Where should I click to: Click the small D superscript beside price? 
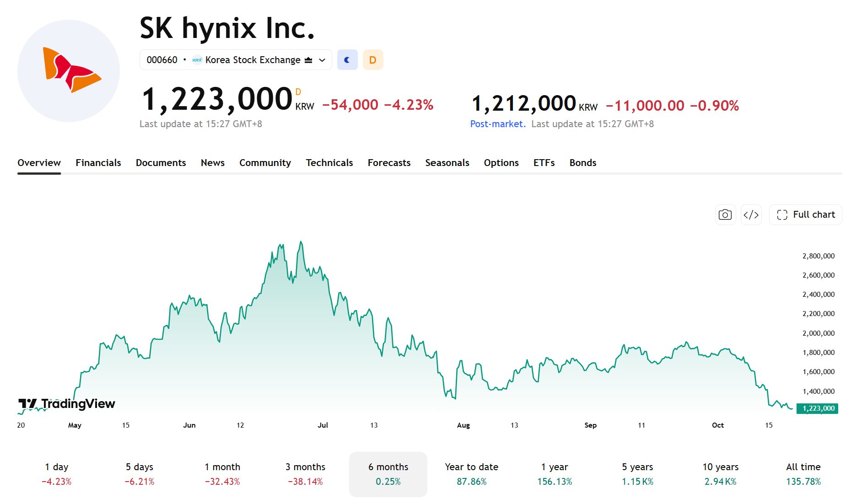(298, 92)
